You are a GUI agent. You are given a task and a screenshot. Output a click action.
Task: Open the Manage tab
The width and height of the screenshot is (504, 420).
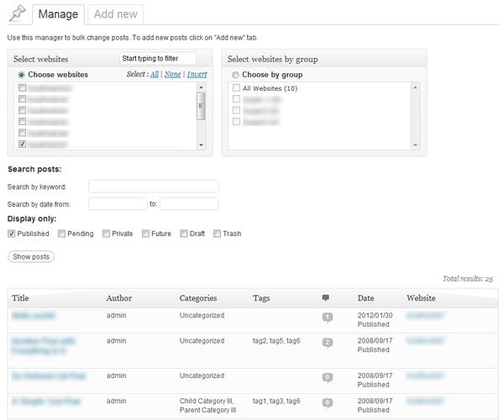pyautogui.click(x=58, y=14)
